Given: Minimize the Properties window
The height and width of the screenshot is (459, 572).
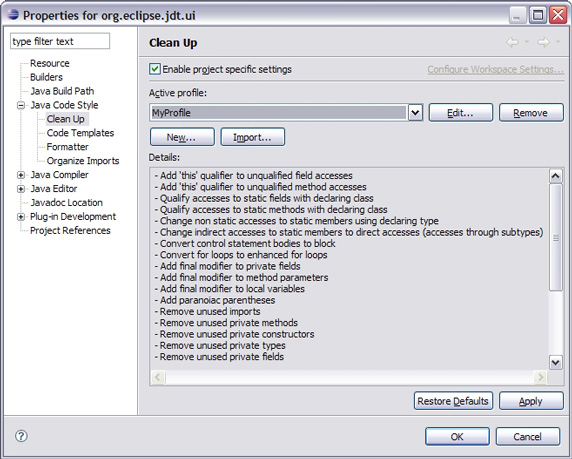Looking at the screenshot, I should coord(517,15).
